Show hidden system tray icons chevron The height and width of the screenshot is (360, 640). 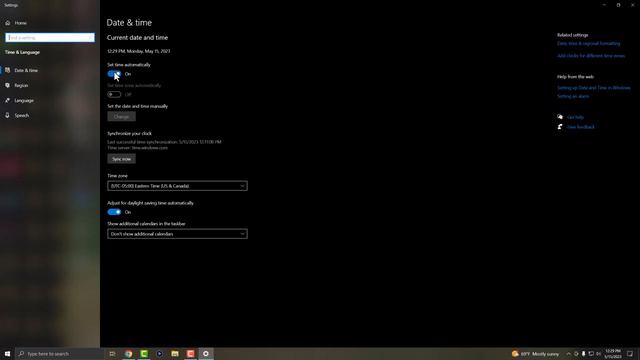(568, 354)
